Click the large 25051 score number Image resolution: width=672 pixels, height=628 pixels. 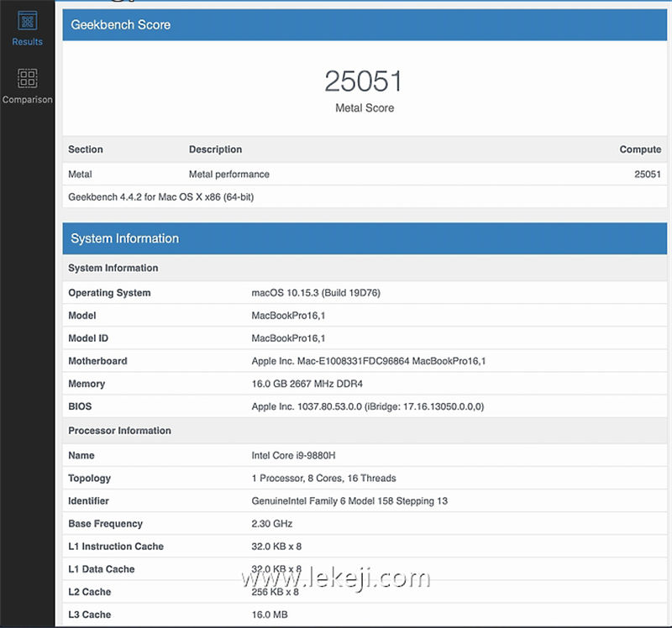coord(364,81)
